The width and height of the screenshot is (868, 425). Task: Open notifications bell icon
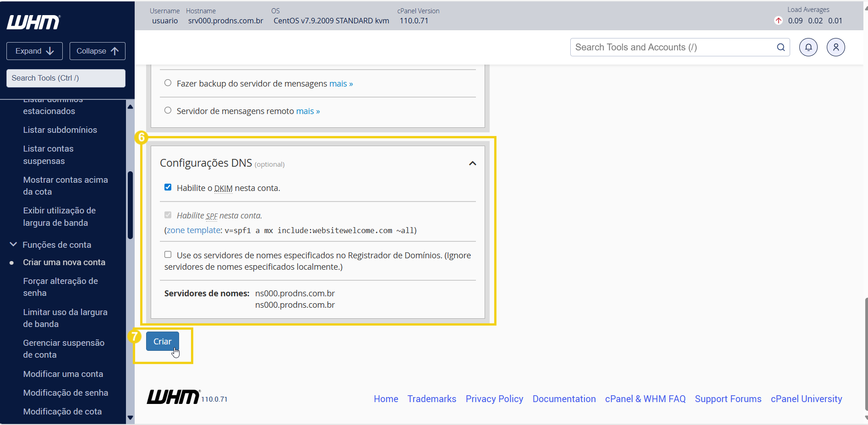(x=808, y=47)
